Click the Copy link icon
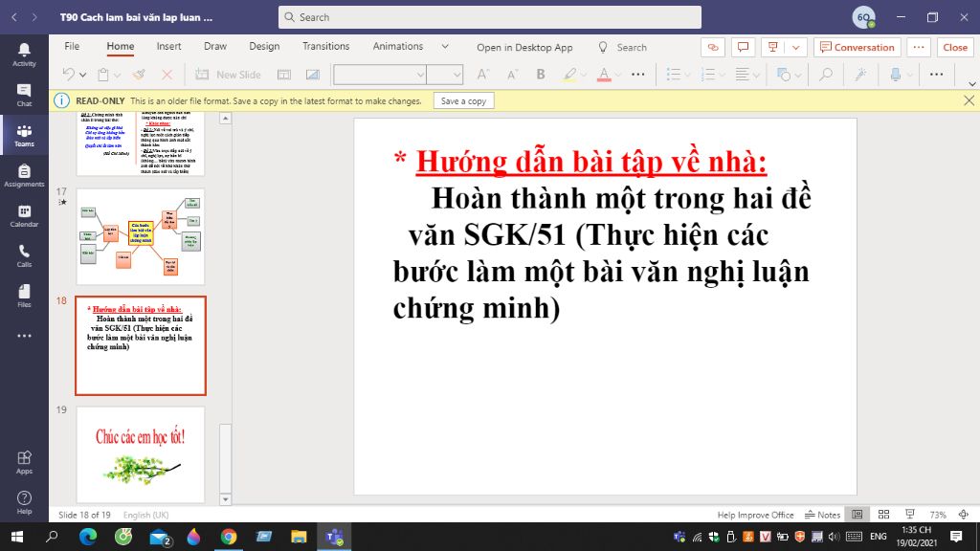Viewport: 980px width, 551px height. 713,48
